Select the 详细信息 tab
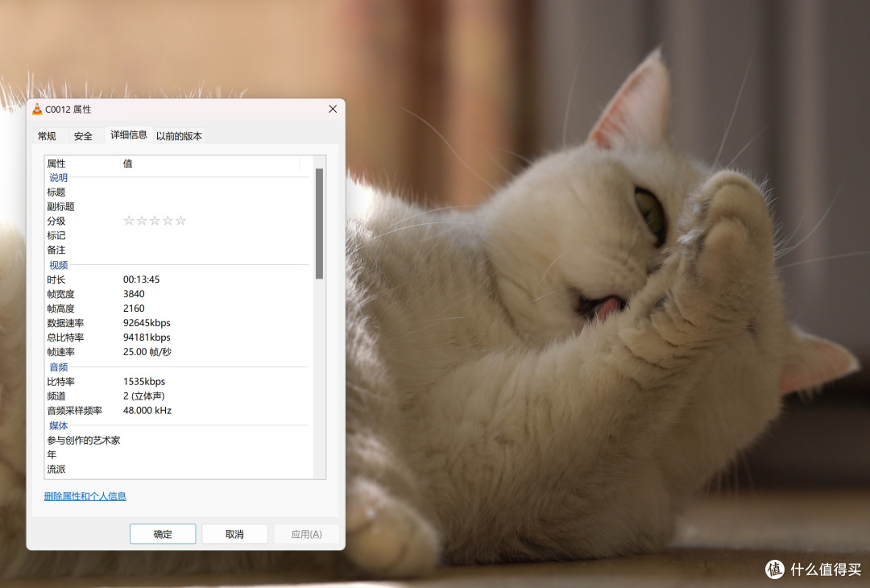 point(129,135)
